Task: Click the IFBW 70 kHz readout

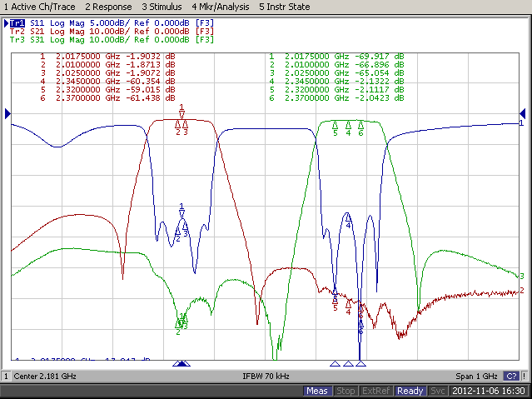Action: tap(266, 377)
